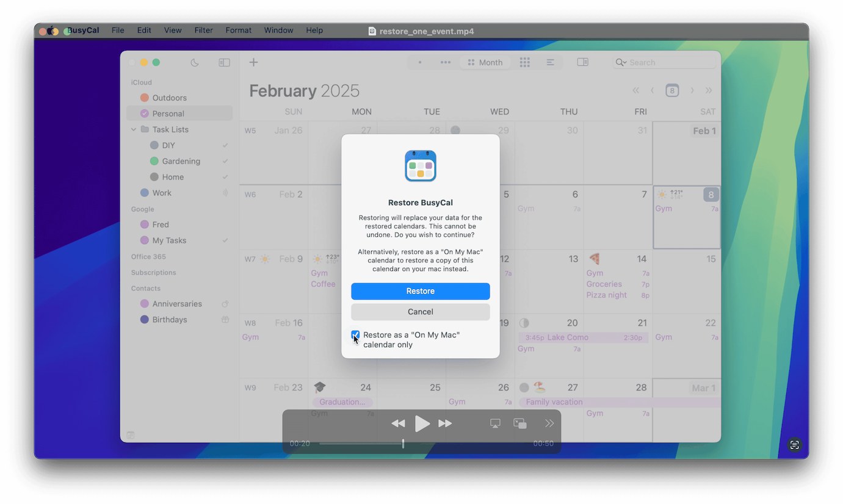Screen dimensions: 843x504
Task: Click the fast-forward playback button
Action: (445, 423)
